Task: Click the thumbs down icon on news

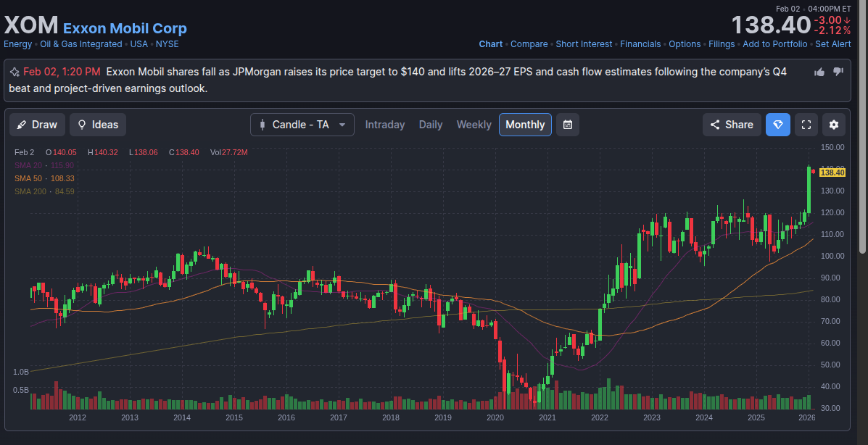Action: 838,72
